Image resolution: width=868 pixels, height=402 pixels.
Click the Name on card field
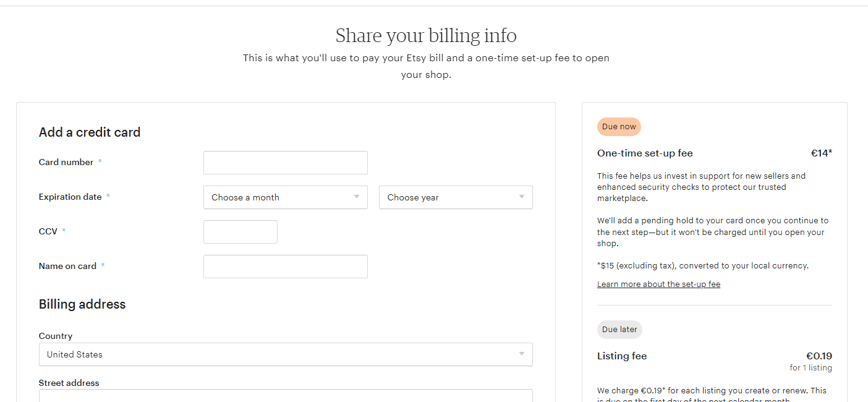click(x=284, y=266)
